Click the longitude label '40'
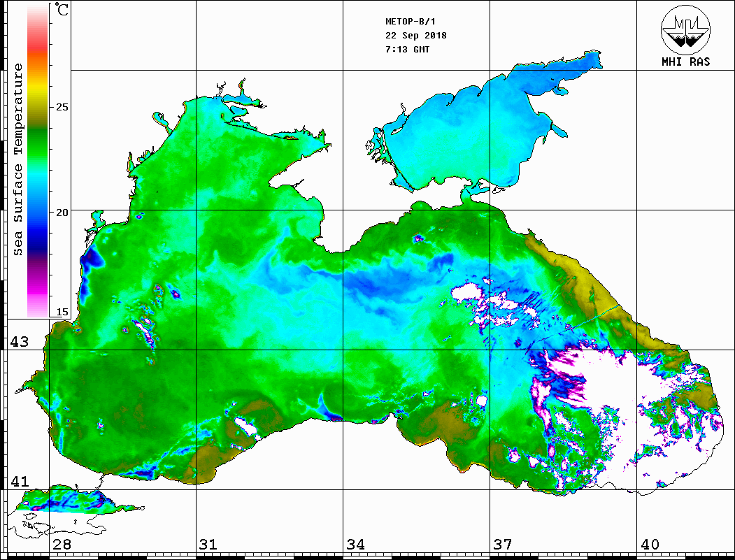 coord(650,545)
